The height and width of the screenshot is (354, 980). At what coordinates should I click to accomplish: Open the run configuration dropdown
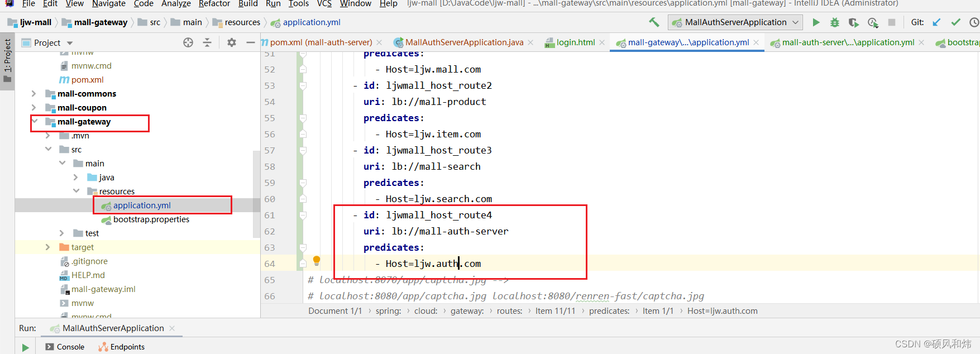coord(735,22)
